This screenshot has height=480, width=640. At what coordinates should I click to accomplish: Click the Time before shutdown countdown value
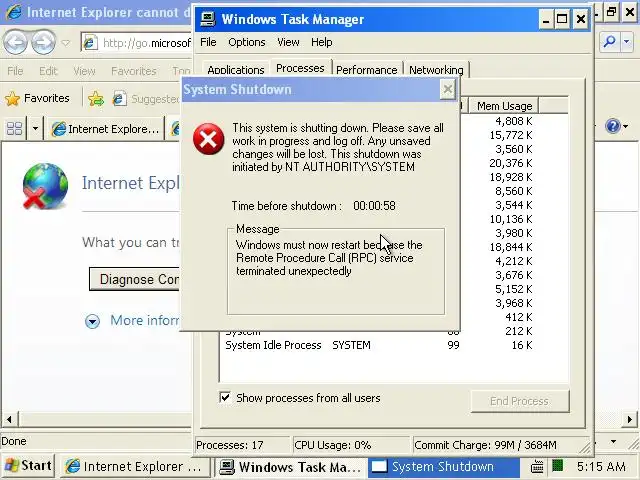[374, 206]
